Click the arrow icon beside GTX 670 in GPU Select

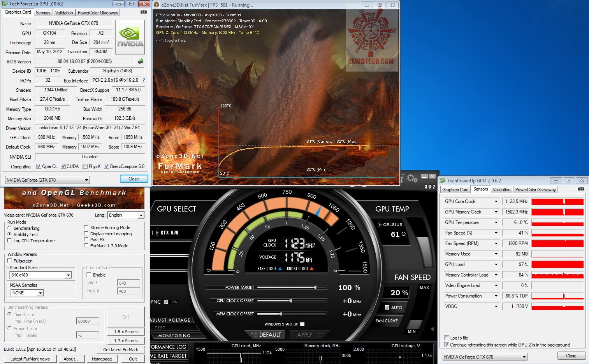pos(157,233)
